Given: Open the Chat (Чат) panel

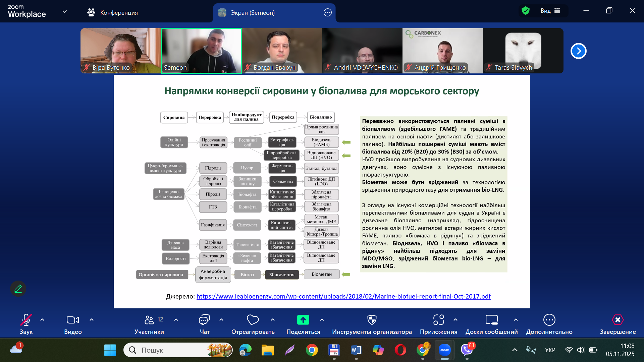Looking at the screenshot, I should 204,320.
